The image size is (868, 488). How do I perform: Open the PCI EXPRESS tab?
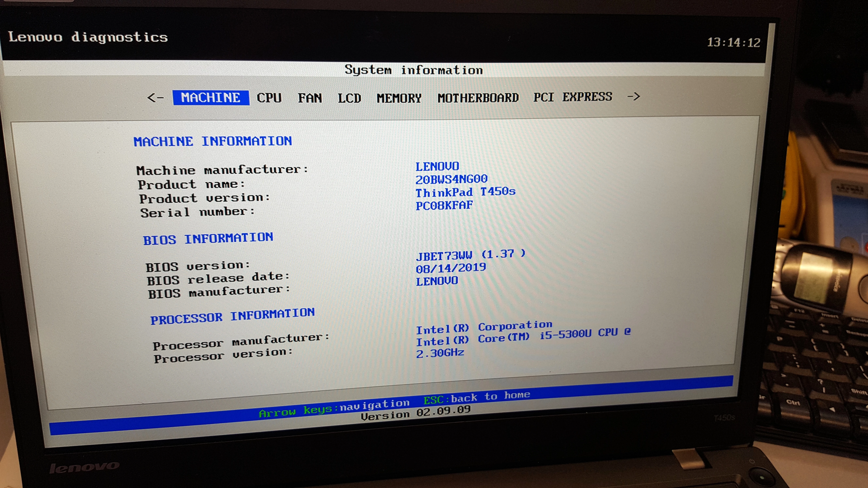pos(573,97)
